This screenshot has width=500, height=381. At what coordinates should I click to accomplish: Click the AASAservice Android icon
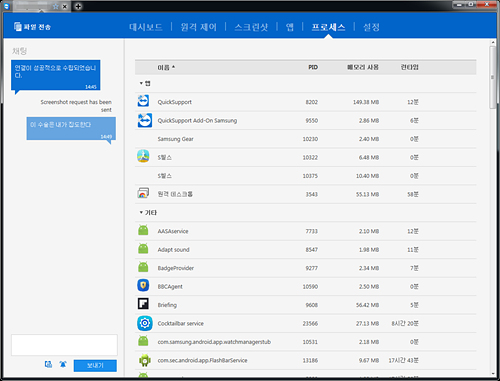click(143, 230)
